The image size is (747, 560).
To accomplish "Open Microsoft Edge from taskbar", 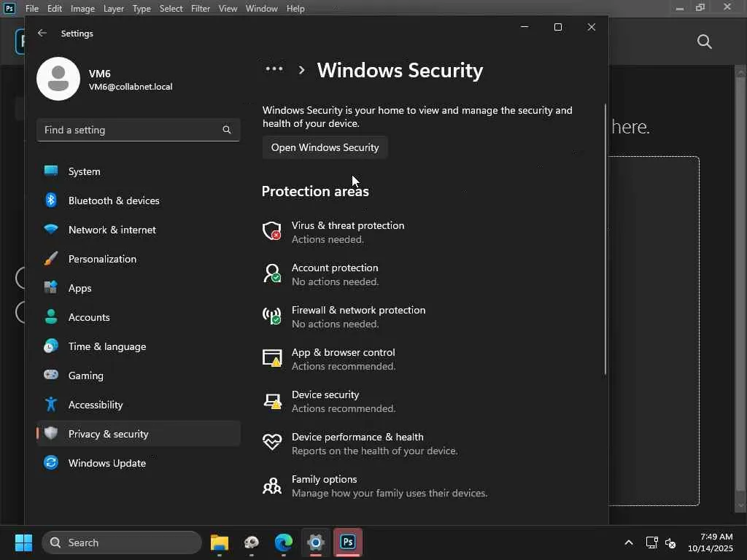I will [x=284, y=542].
